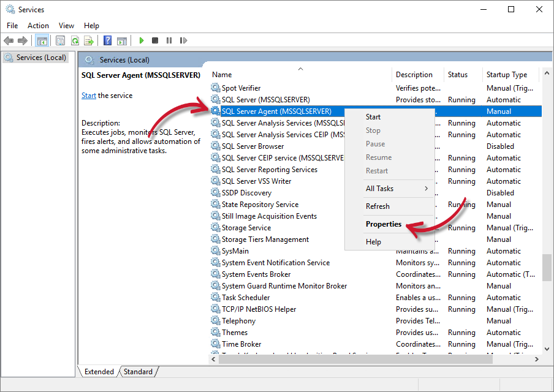Click the Start the service link
Viewport: 554px width, 392px height.
[89, 95]
